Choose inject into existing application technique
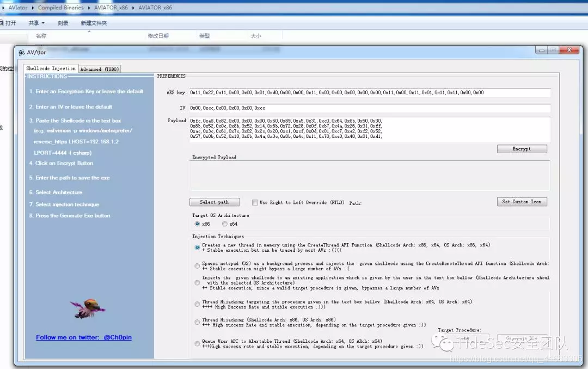588x369 pixels. tap(197, 283)
